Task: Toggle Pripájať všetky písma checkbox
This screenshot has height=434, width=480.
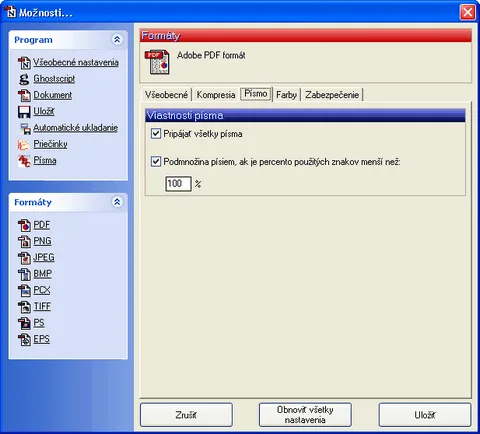Action: coord(156,134)
